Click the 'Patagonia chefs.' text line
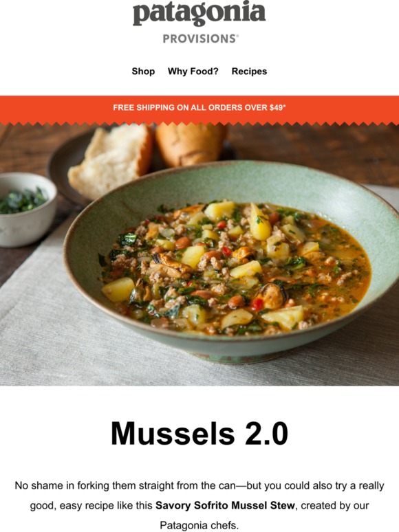 click(199, 525)
